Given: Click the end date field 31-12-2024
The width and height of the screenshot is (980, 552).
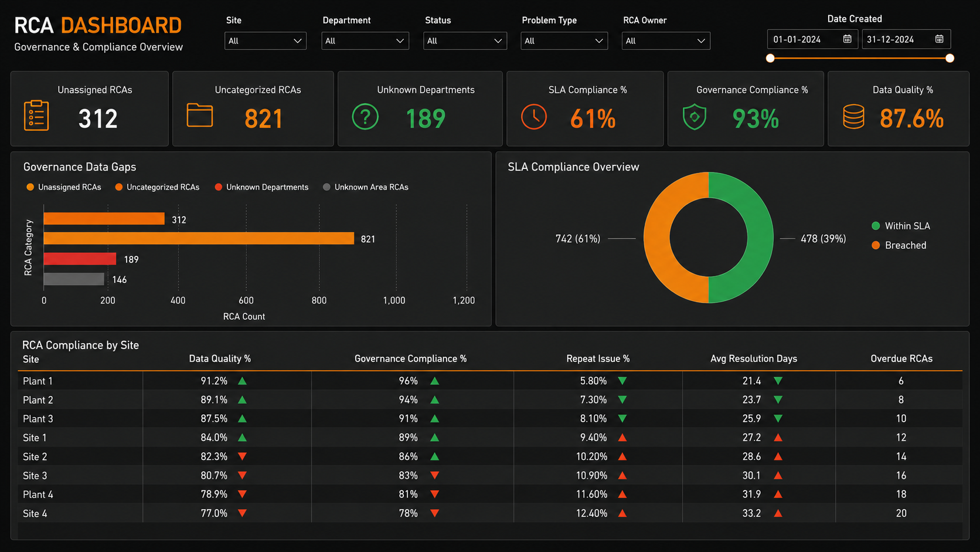Looking at the screenshot, I should [x=906, y=39].
